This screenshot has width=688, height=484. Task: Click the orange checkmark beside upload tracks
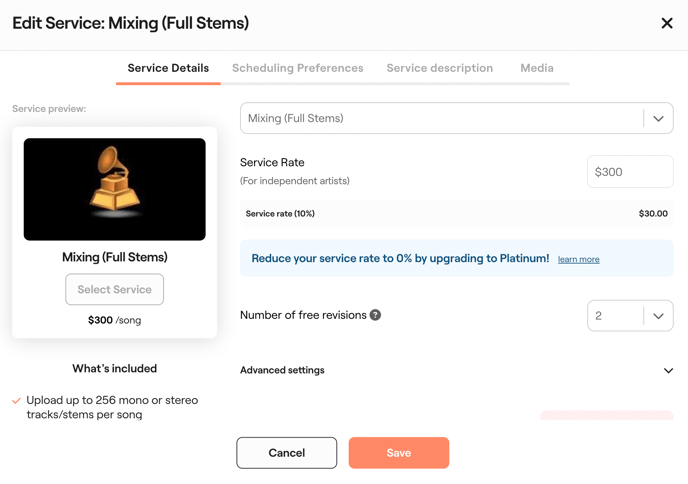(x=17, y=401)
